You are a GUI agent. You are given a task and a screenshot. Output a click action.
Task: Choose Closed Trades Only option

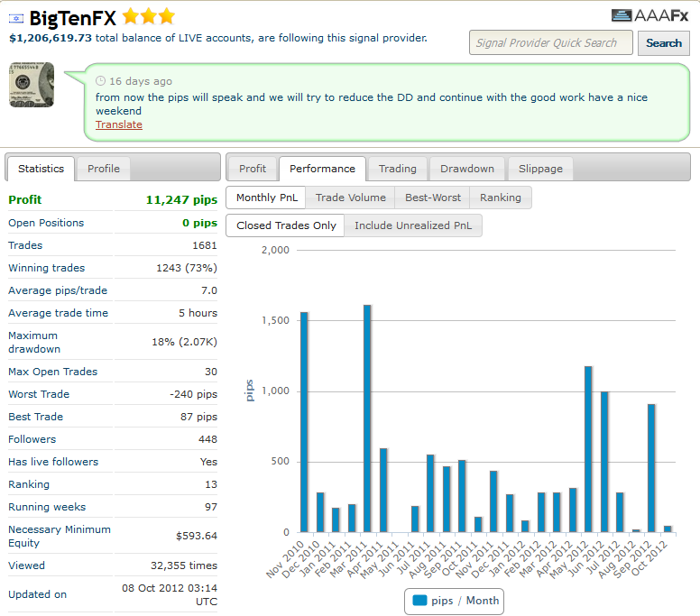click(x=286, y=225)
